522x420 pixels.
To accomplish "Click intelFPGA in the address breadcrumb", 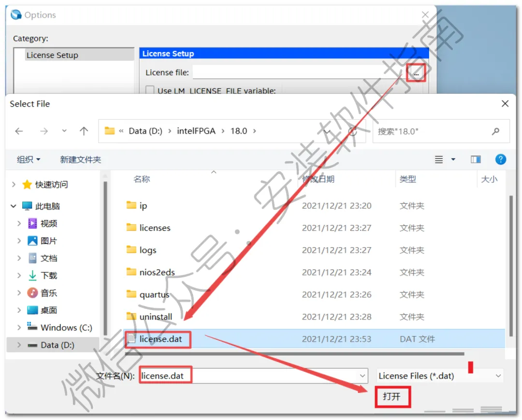I will pos(196,131).
